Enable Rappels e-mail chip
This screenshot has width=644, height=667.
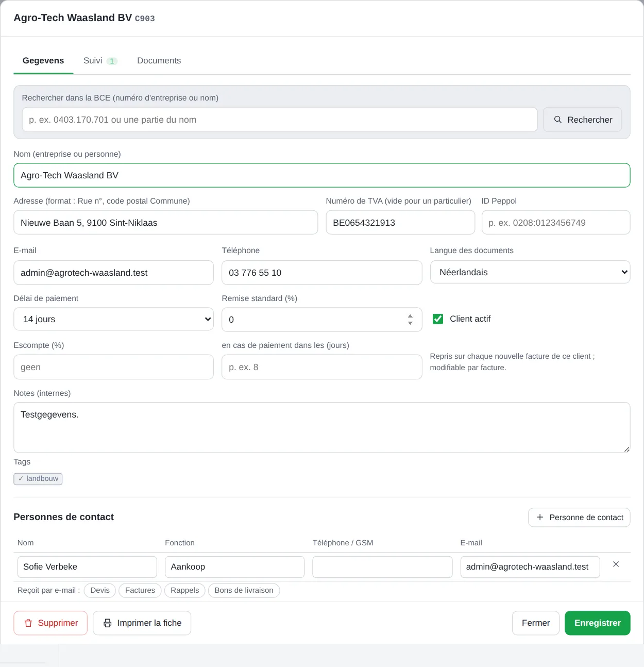click(185, 590)
